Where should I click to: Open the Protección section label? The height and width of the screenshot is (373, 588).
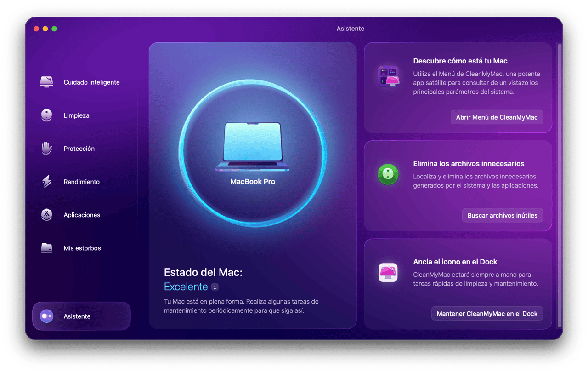(79, 149)
